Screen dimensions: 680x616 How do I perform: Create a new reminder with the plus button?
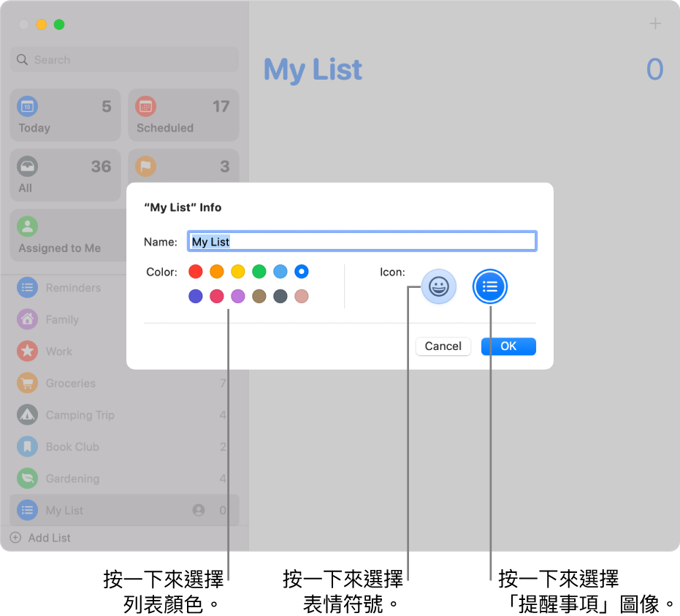(x=655, y=24)
